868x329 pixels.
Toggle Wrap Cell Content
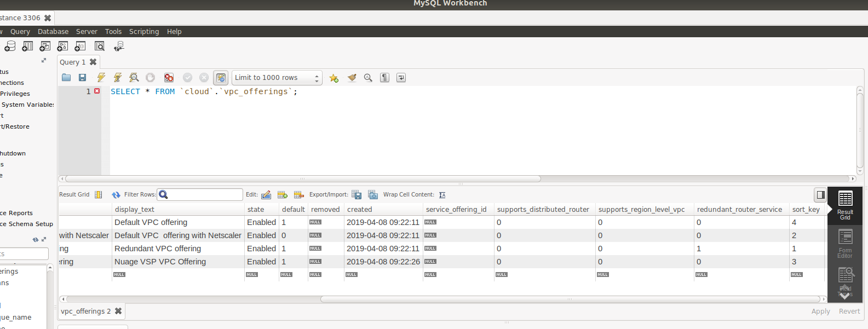coord(442,195)
